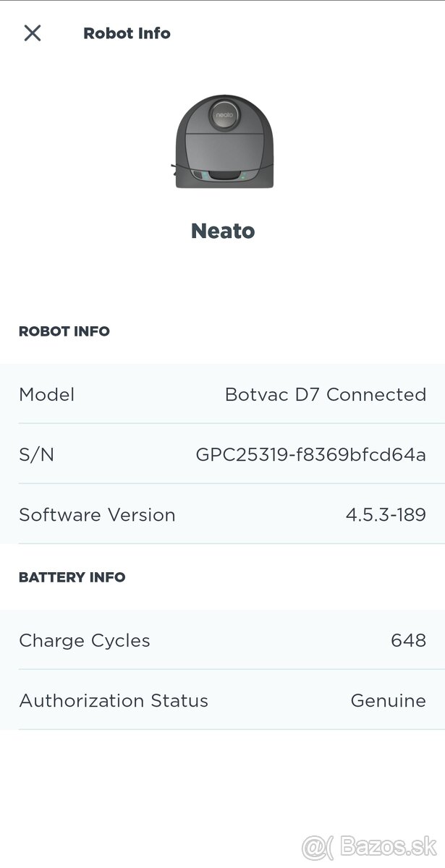The image size is (445, 868).
Task: Click the Bazos.sk watermark logo
Action: point(369,846)
